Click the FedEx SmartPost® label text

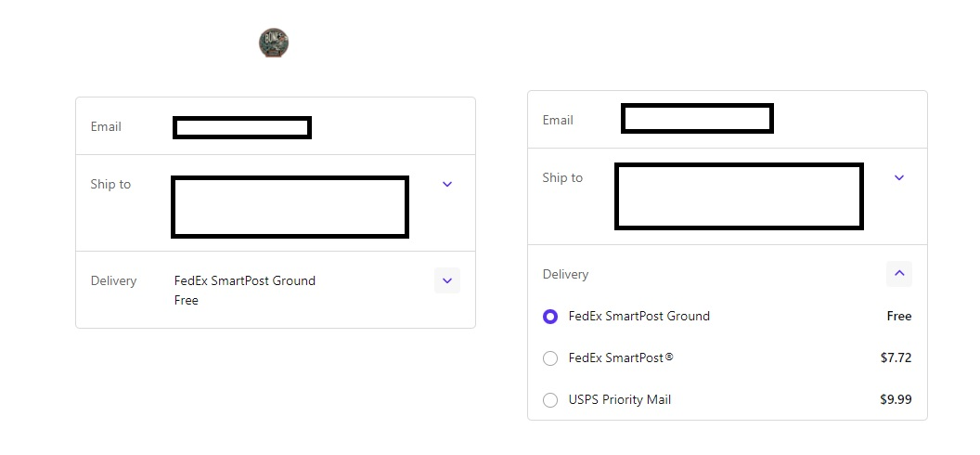pyautogui.click(x=621, y=358)
